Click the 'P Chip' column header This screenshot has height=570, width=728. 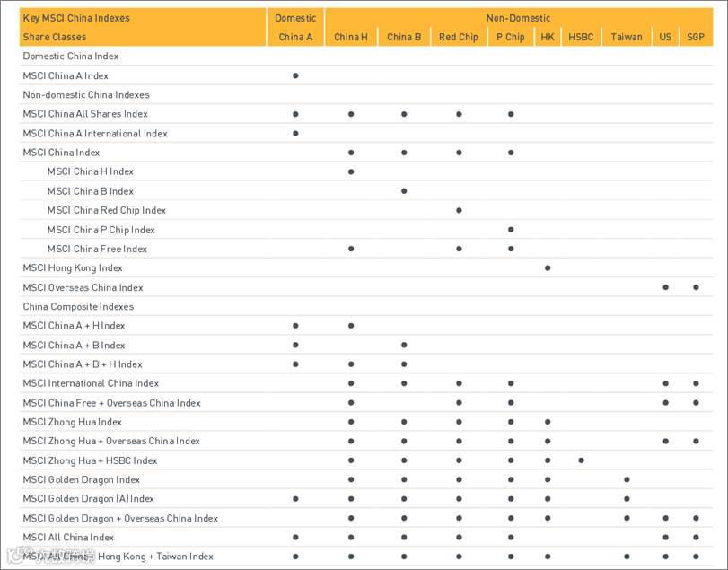(x=510, y=37)
